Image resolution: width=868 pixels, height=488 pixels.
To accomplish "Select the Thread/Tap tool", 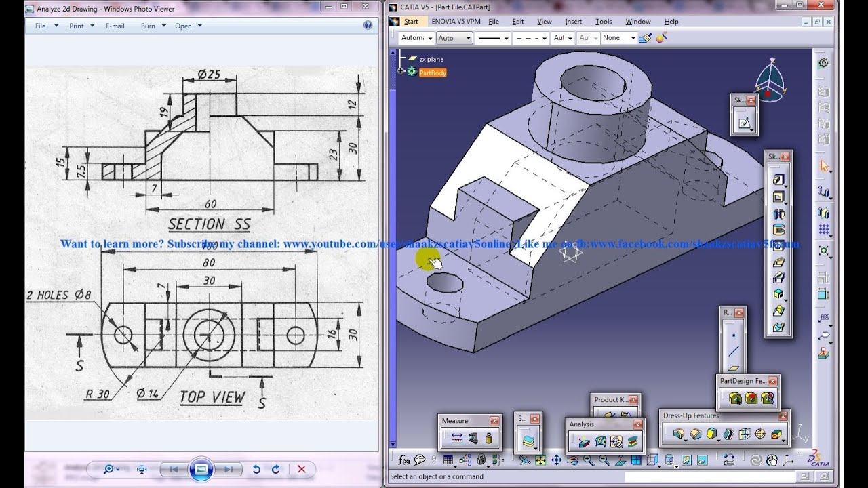I will (x=760, y=434).
